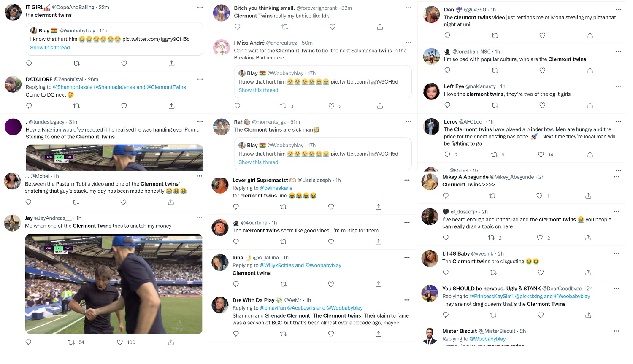Like the _doseofjb tweet with 2 likes
This screenshot has height=364, width=633.
point(540,238)
